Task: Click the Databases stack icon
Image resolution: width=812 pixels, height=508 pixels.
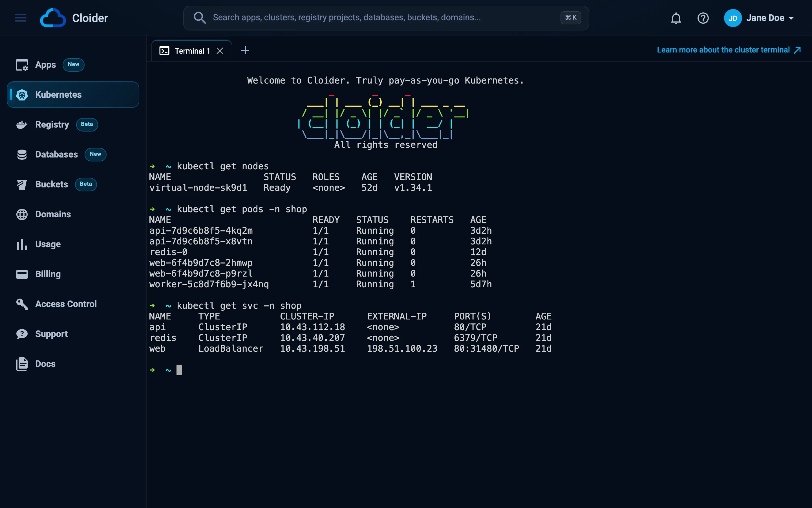Action: [22, 155]
